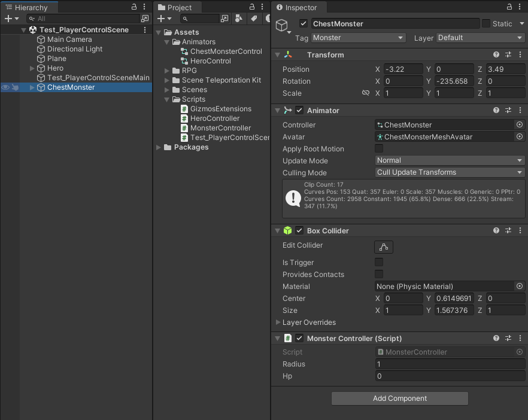The height and width of the screenshot is (420, 528).
Task: Expand Scene Teleportation Kit folder
Action: click(x=166, y=80)
